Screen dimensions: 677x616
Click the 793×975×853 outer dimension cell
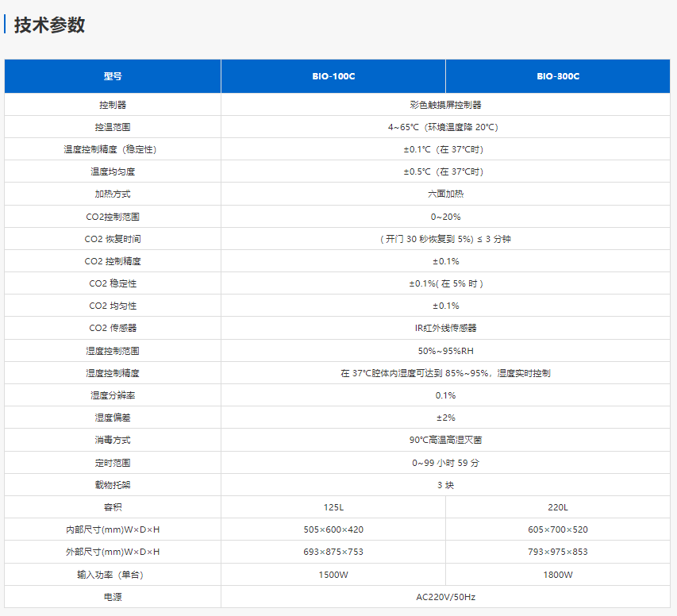point(558,552)
